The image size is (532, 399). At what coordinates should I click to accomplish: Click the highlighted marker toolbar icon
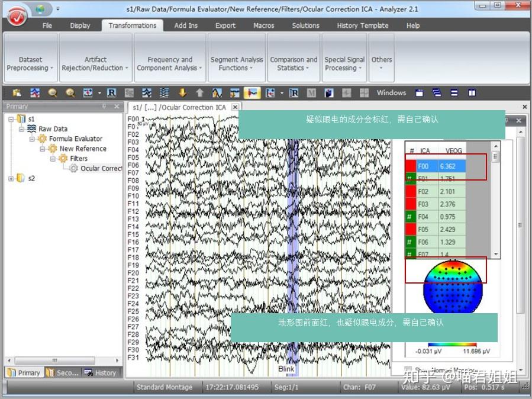[x=252, y=92]
